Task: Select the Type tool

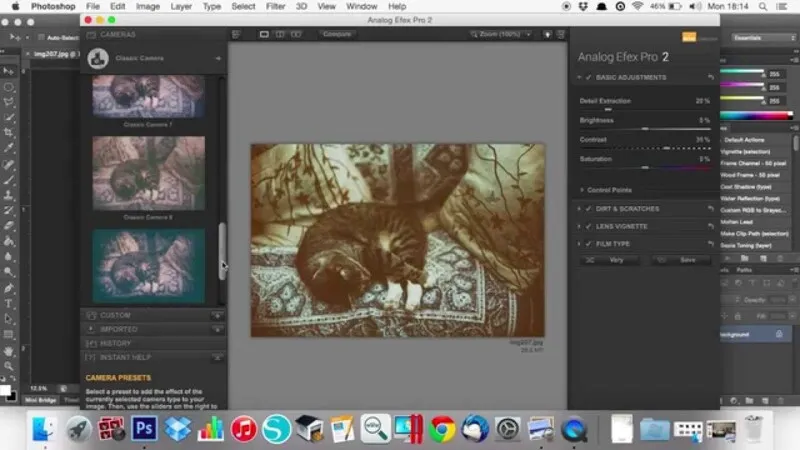Action: click(9, 304)
